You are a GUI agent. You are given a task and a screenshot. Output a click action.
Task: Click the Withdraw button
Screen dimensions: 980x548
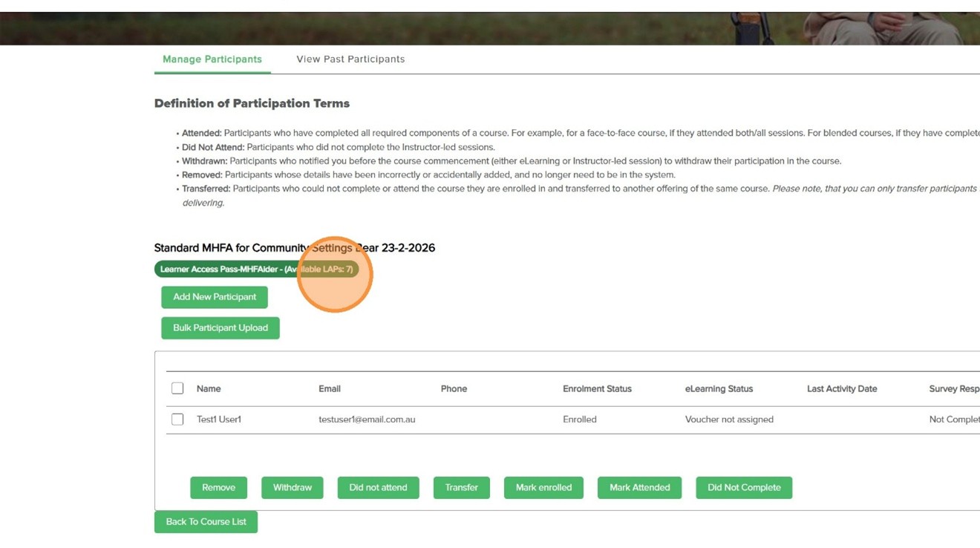(293, 488)
